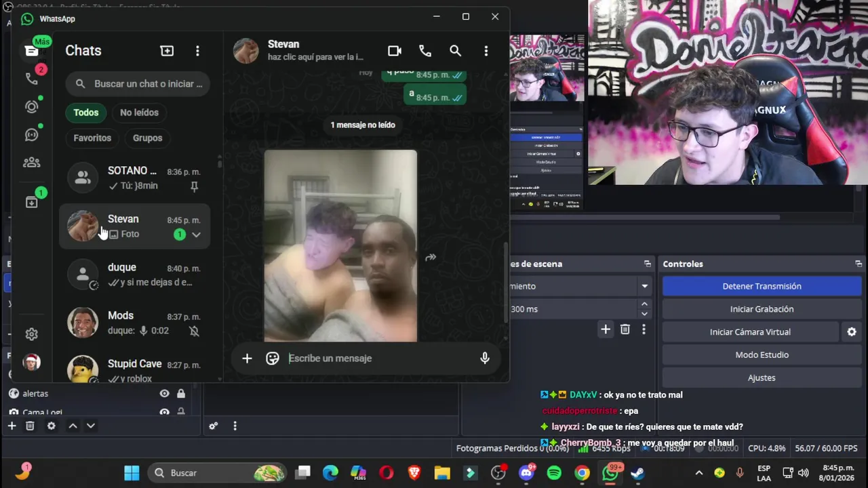Undock the scene transitions panel
This screenshot has width=868, height=488.
point(648,264)
